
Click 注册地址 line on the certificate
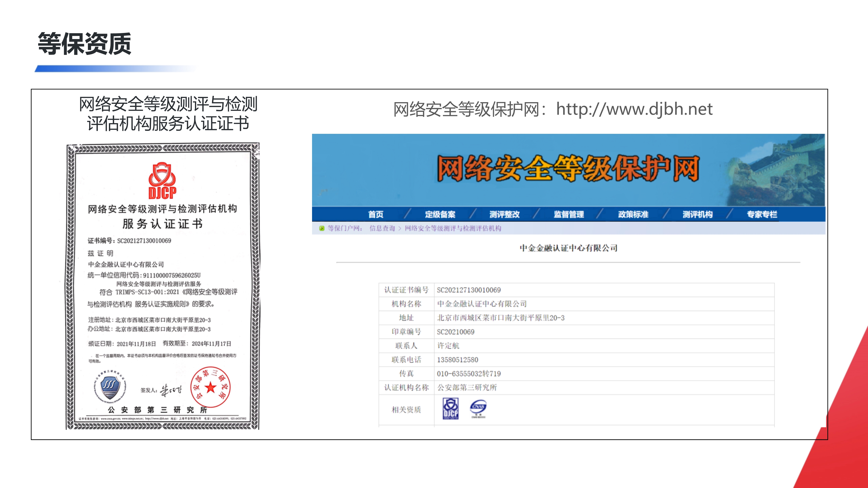pos(149,320)
